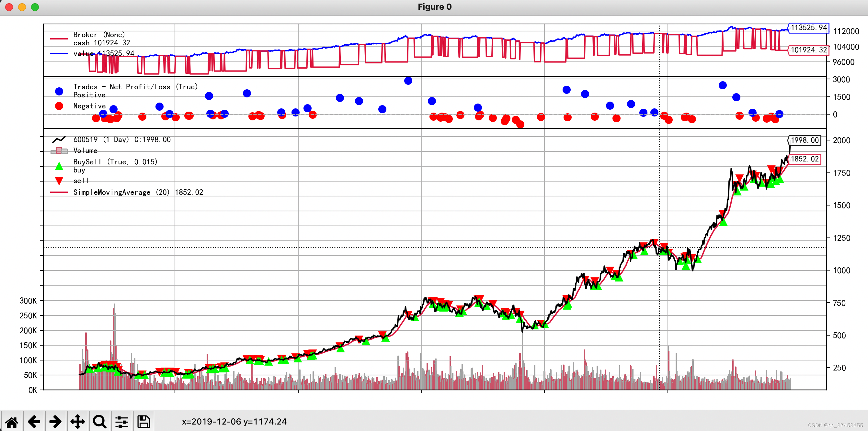The width and height of the screenshot is (868, 431).
Task: Click the 300K volume axis label
Action: (28, 301)
